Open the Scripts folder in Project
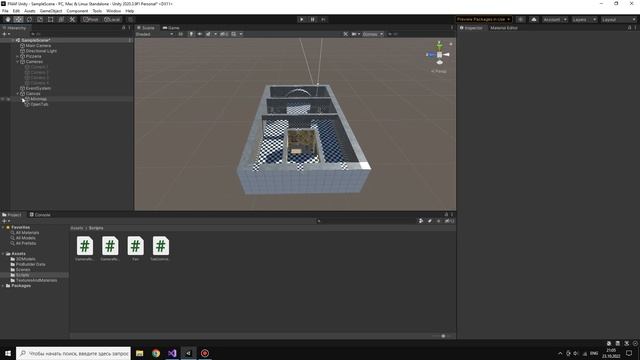Image resolution: width=640 pixels, height=360 pixels. point(22,275)
